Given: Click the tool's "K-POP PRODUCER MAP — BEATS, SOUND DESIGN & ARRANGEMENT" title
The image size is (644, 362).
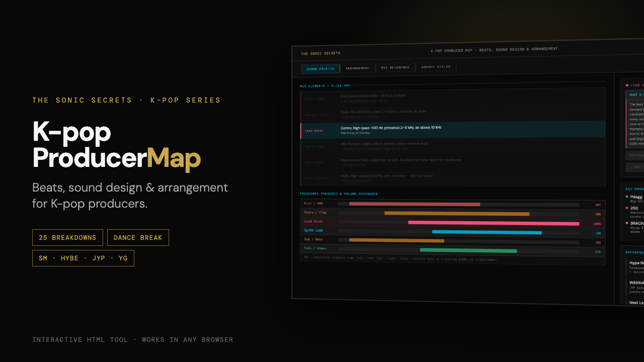Looking at the screenshot, I should (x=494, y=50).
